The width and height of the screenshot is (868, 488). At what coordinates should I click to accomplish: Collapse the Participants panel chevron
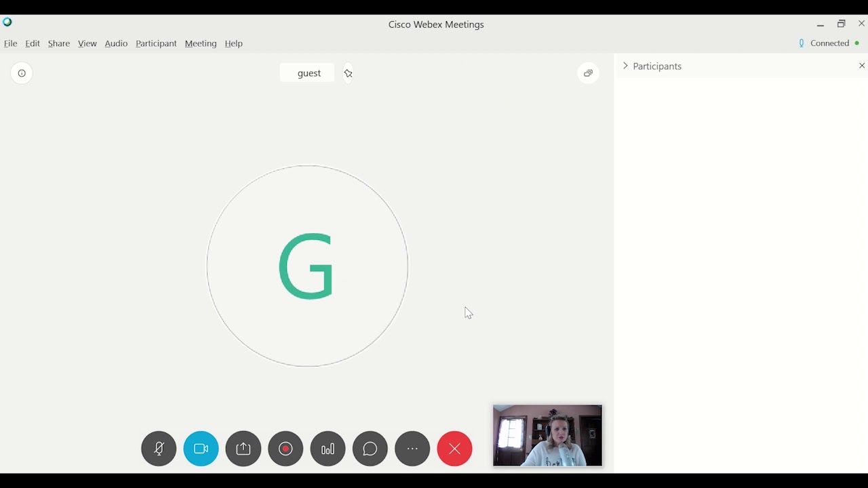click(625, 66)
